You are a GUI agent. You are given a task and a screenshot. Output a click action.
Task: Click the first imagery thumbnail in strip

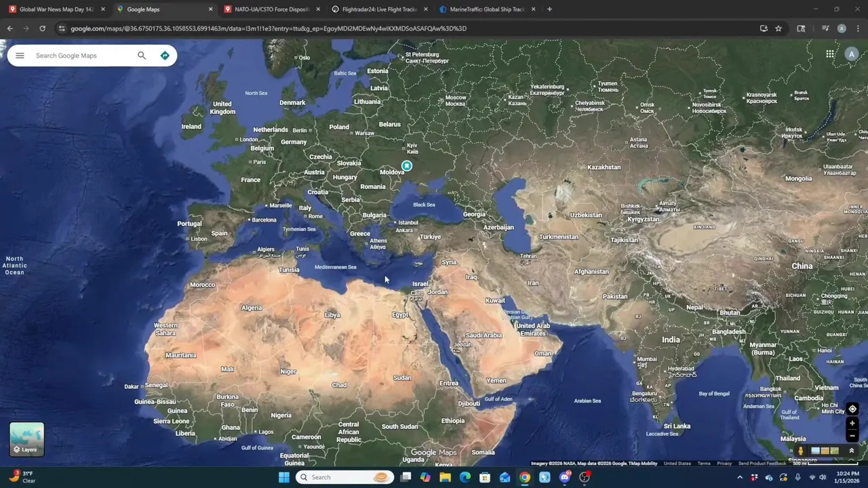(x=815, y=451)
